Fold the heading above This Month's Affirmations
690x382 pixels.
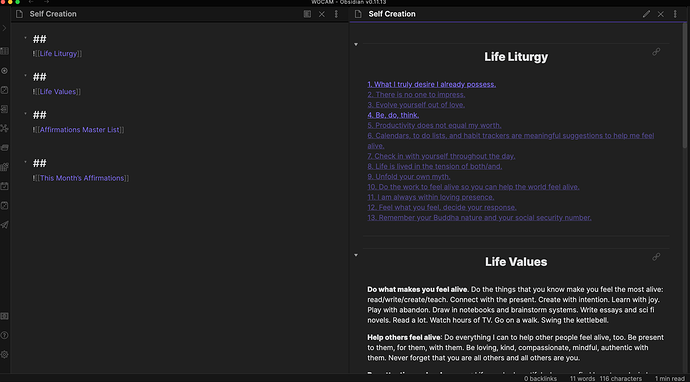coord(25,162)
